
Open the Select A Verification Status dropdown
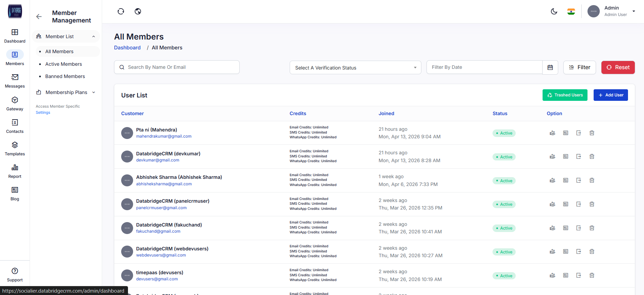(355, 67)
